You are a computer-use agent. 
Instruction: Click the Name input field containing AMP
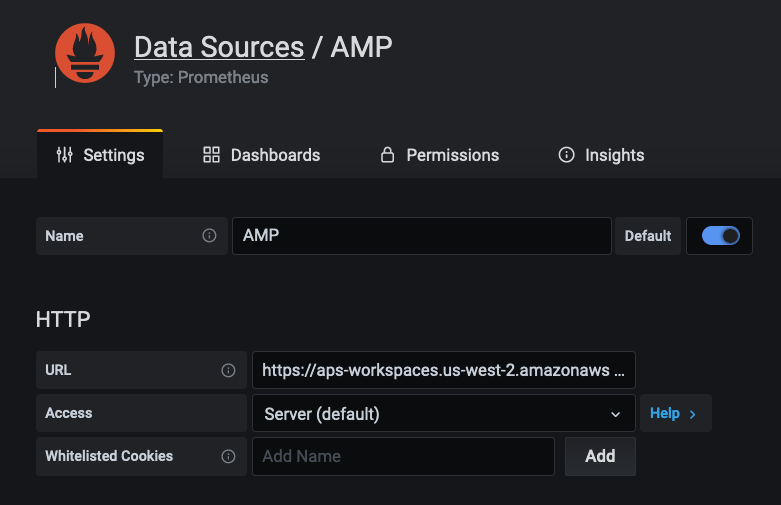click(x=421, y=236)
